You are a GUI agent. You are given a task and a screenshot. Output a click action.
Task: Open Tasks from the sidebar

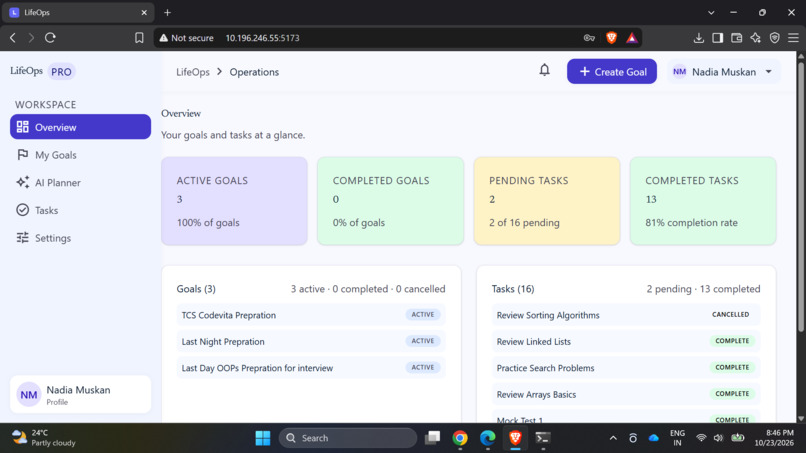click(x=80, y=210)
